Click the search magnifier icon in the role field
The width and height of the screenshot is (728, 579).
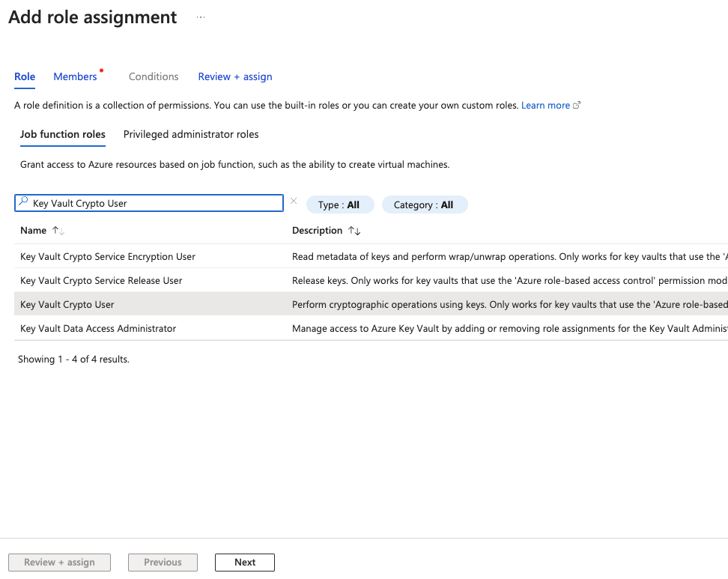23,202
